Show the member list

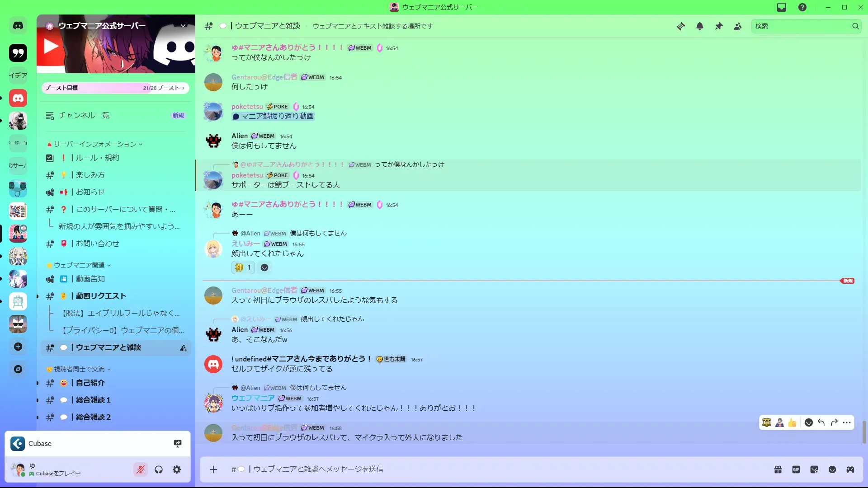738,26
